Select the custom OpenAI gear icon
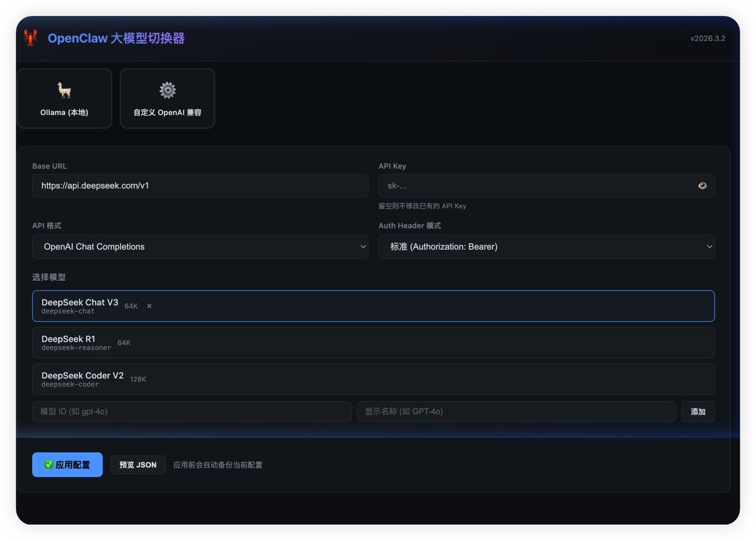 [168, 90]
